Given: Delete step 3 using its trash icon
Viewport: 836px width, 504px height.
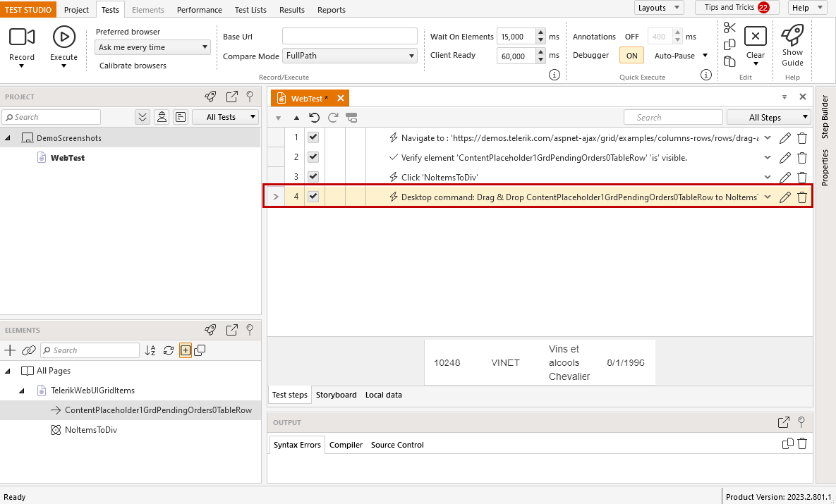Looking at the screenshot, I should pyautogui.click(x=802, y=178).
